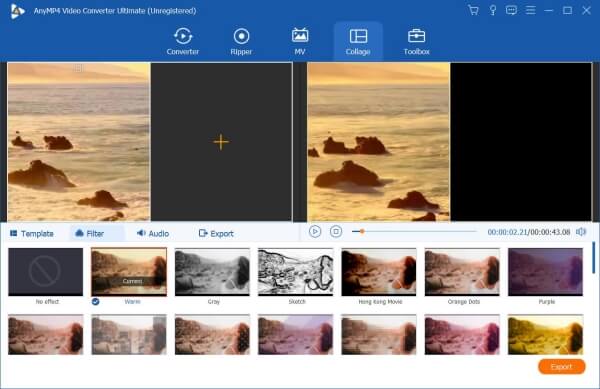This screenshot has width=600, height=389.
Task: Click the playback time display
Action: click(x=529, y=232)
